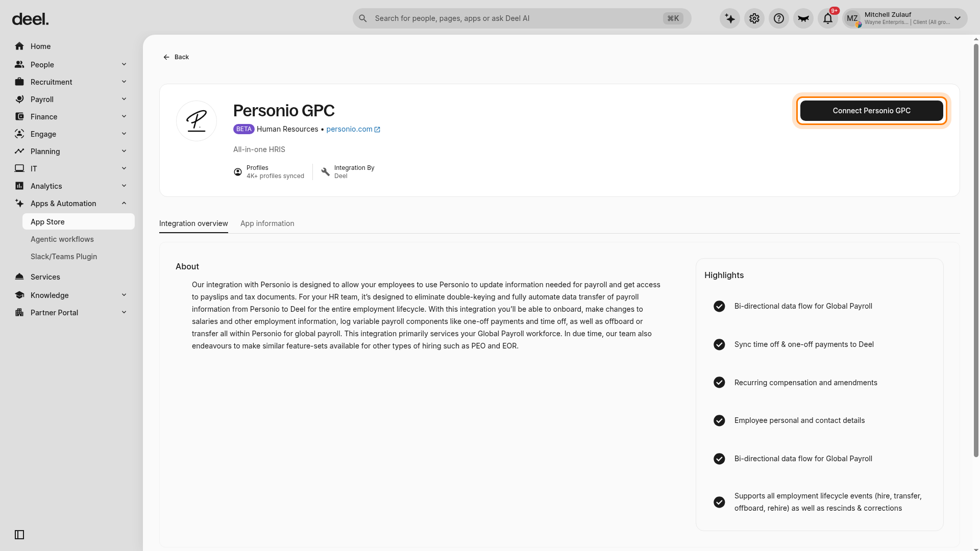Click the search bar input

tap(522, 18)
